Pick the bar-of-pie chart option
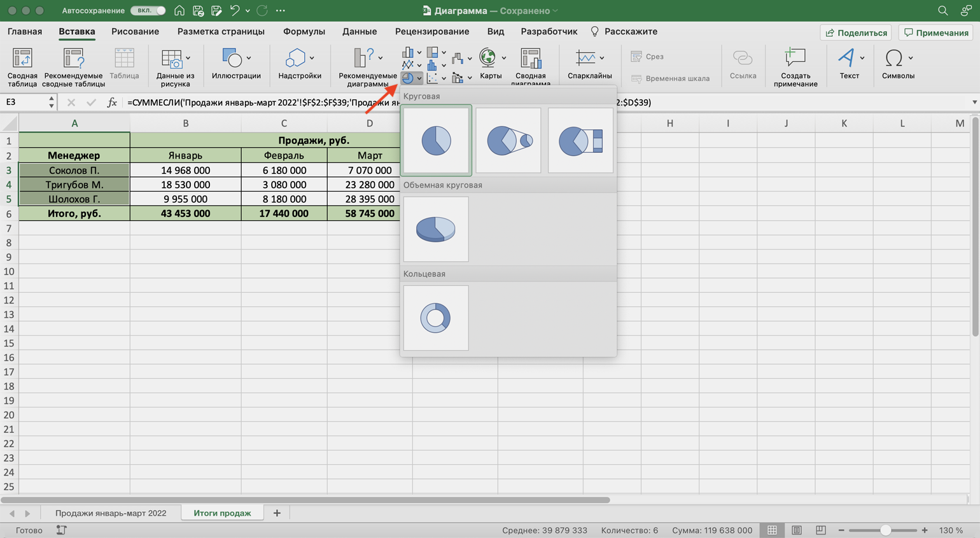 580,141
